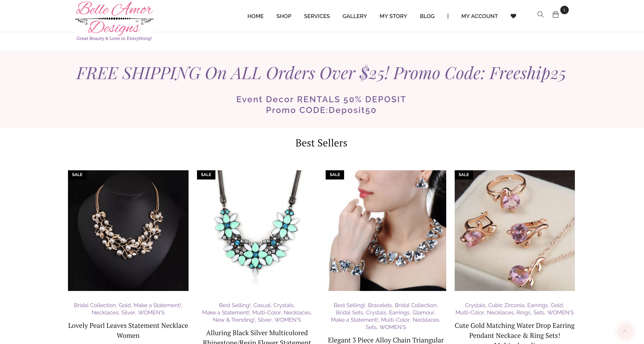Open the SERVICES menu item

(317, 16)
